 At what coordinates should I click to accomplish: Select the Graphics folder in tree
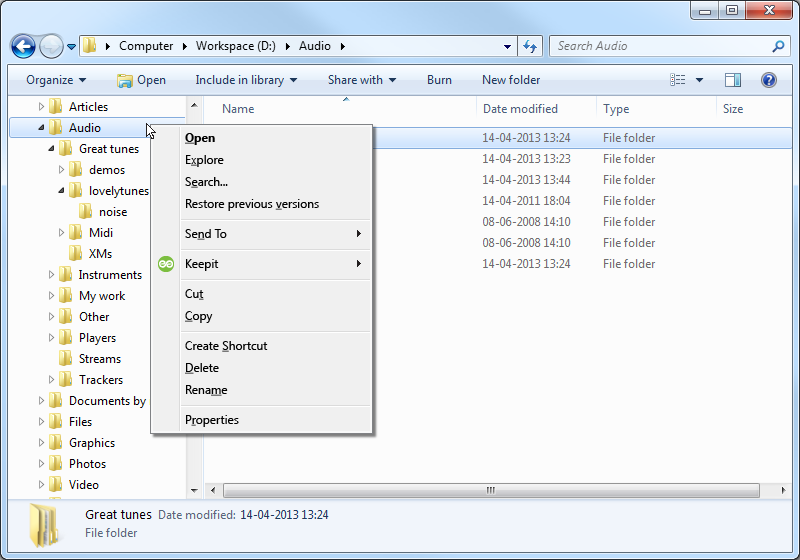tap(92, 443)
